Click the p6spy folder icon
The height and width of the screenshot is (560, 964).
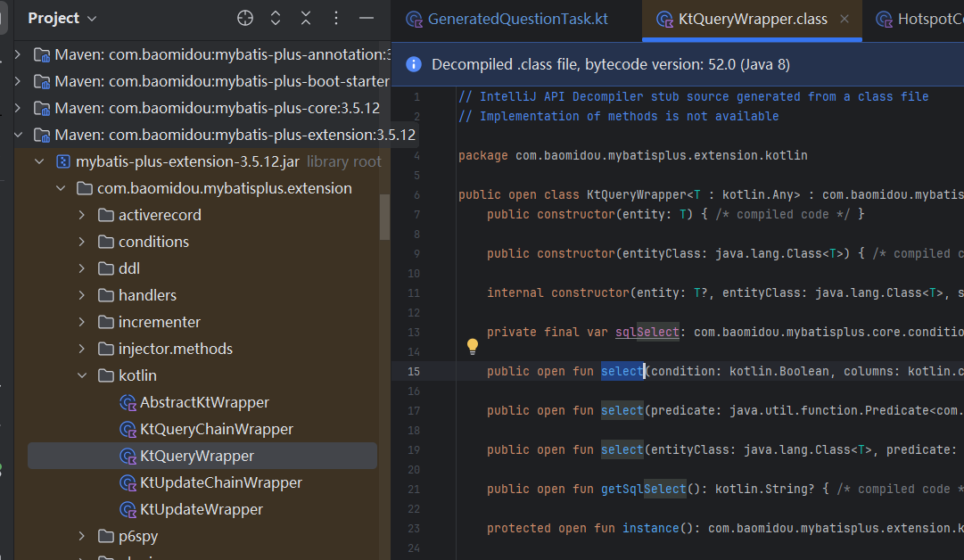tap(106, 536)
